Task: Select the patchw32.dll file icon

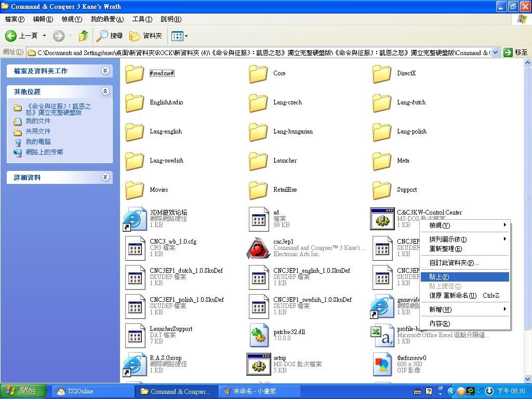Action: (x=258, y=335)
